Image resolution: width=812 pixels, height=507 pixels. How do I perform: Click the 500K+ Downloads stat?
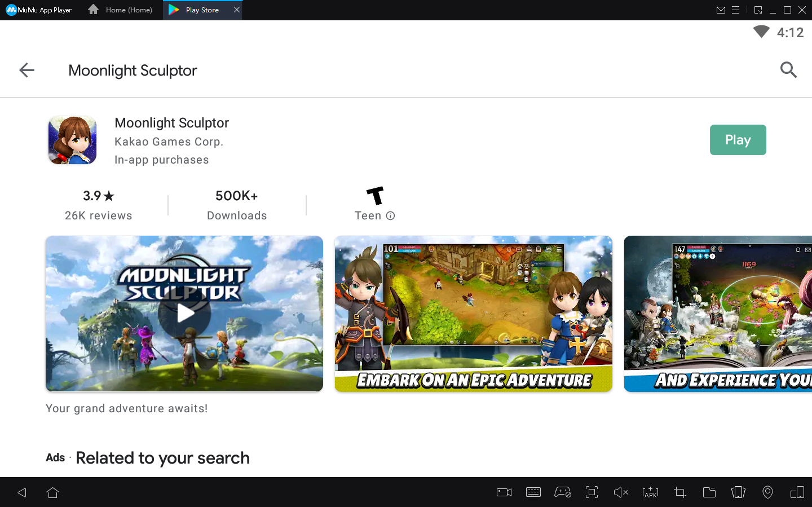pyautogui.click(x=237, y=205)
